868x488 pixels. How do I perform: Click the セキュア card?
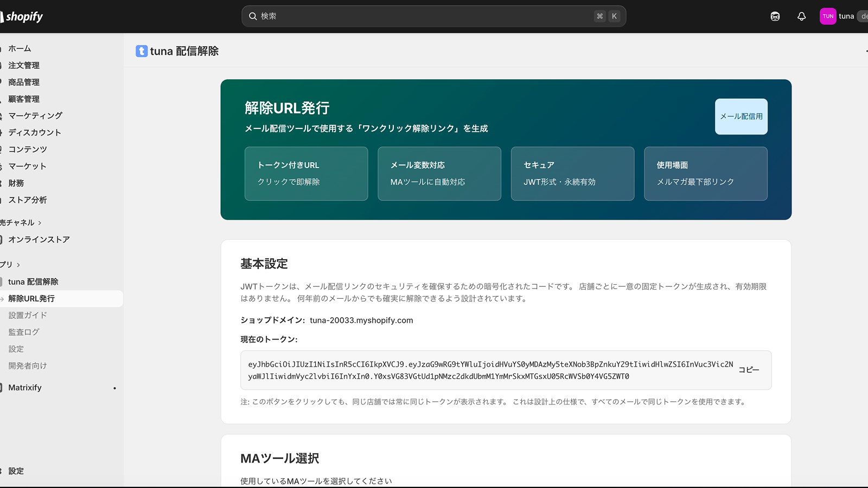tap(573, 174)
